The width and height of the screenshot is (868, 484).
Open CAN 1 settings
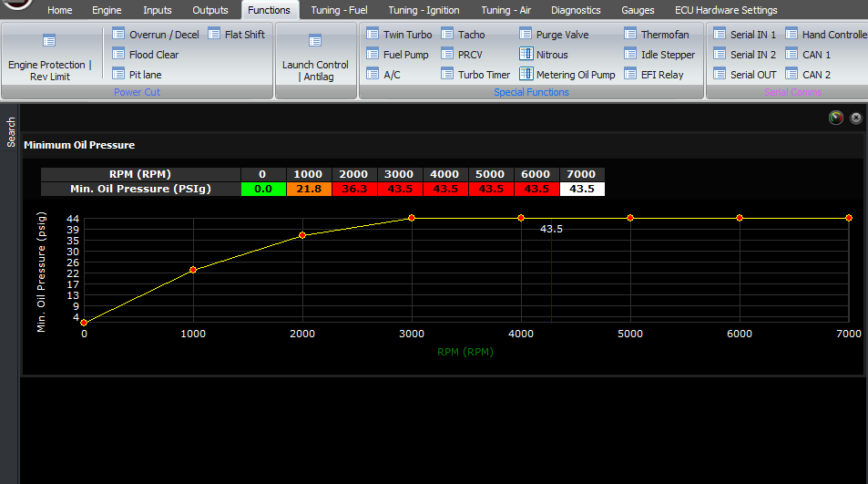808,55
